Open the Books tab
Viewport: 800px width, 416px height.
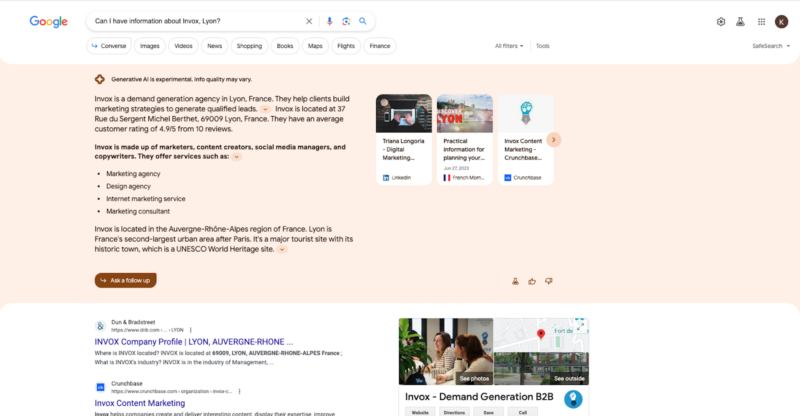[x=285, y=46]
